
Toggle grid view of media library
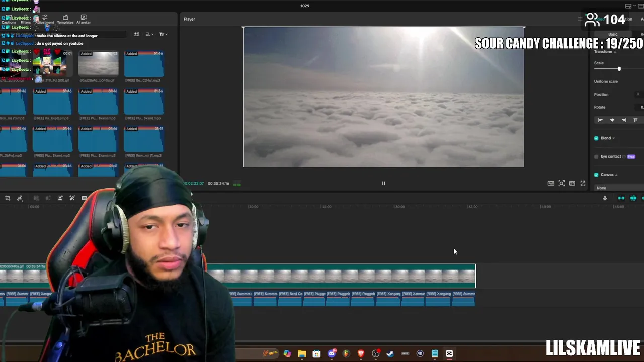coord(137,34)
